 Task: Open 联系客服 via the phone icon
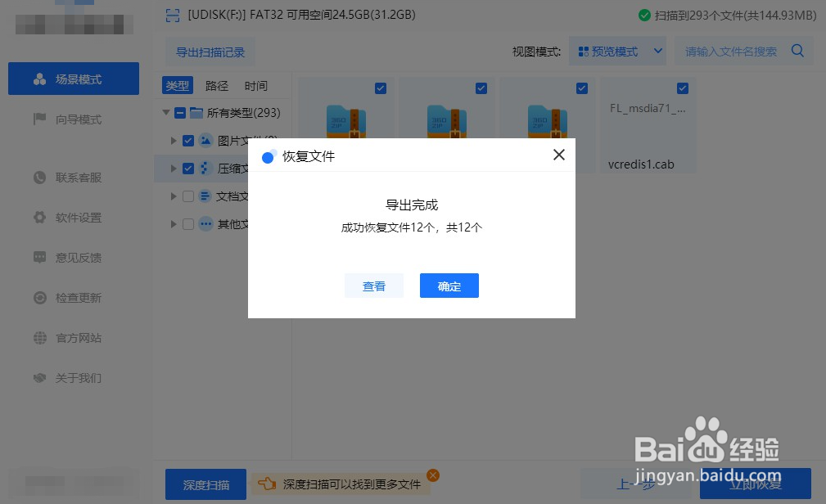click(x=39, y=178)
